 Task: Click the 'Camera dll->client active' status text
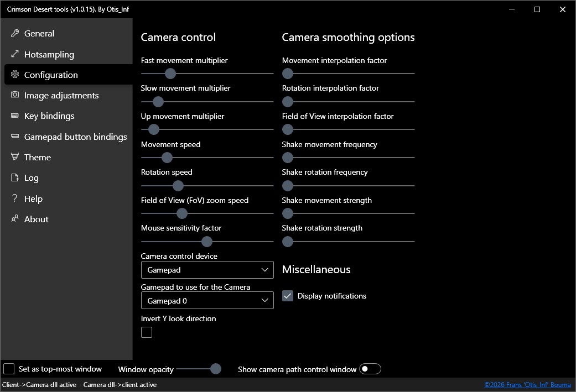click(120, 385)
